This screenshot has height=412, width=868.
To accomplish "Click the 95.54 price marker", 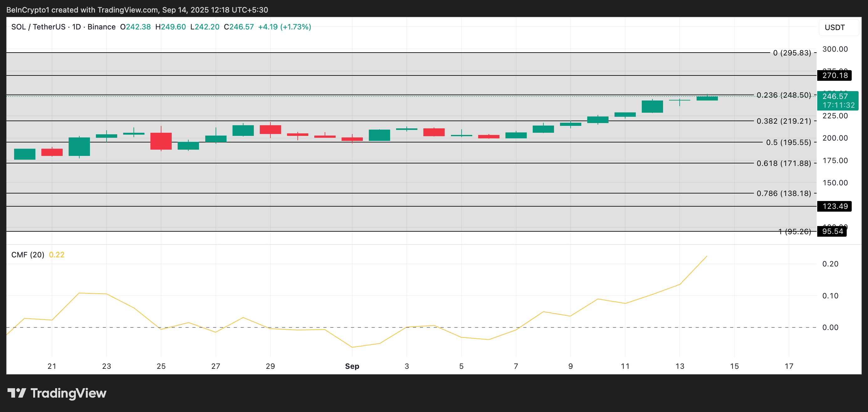I will (x=833, y=231).
